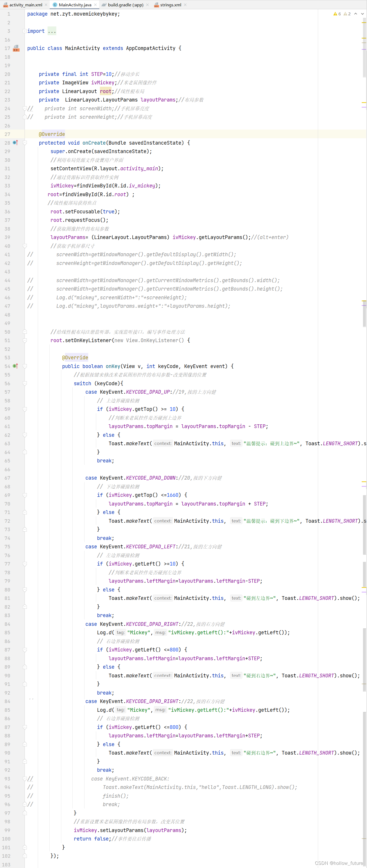Screen dimensions: 367x868
Task: Go to previous highlighted problem with up arrow
Action: 356,14
